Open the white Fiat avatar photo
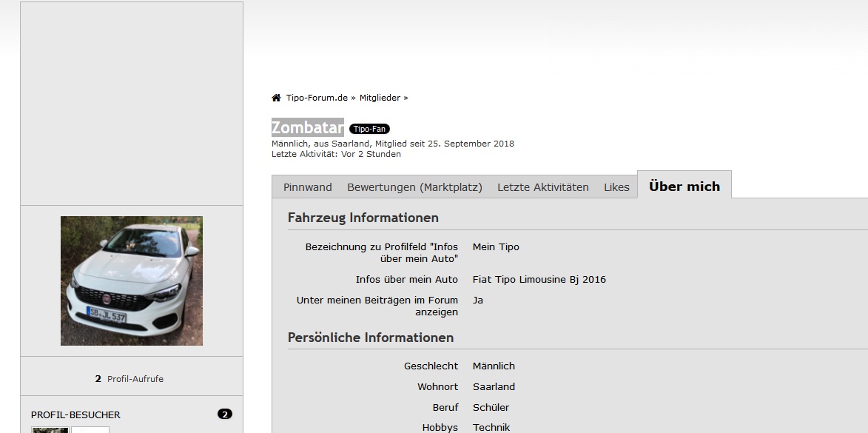Screen dimensions: 868x433 point(132,281)
